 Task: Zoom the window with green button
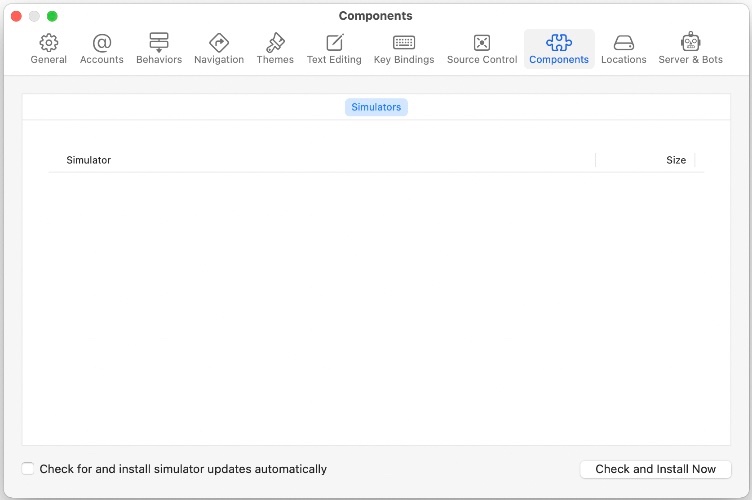point(52,16)
